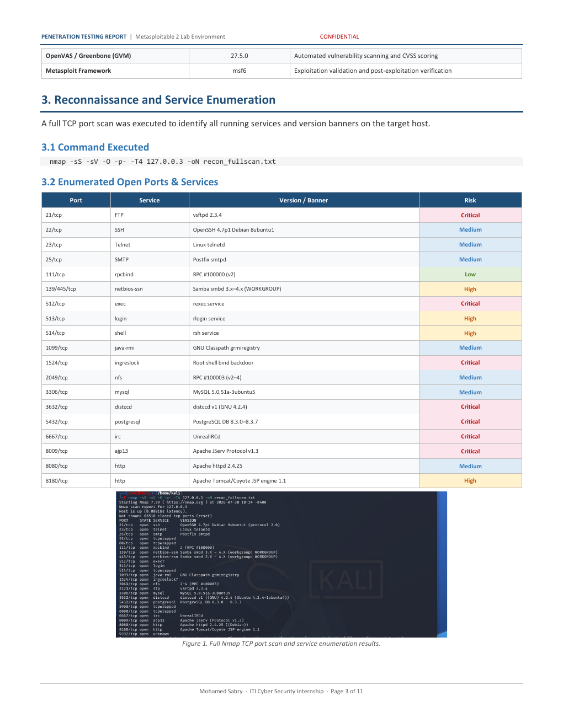The height and width of the screenshot is (728, 563).
Task: Click the Nmap scan terminal screenshot figure
Action: pyautogui.click(x=281, y=564)
